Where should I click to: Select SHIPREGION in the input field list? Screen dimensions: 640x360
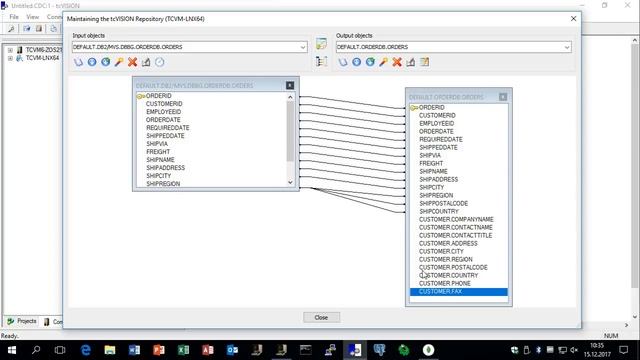(x=163, y=184)
